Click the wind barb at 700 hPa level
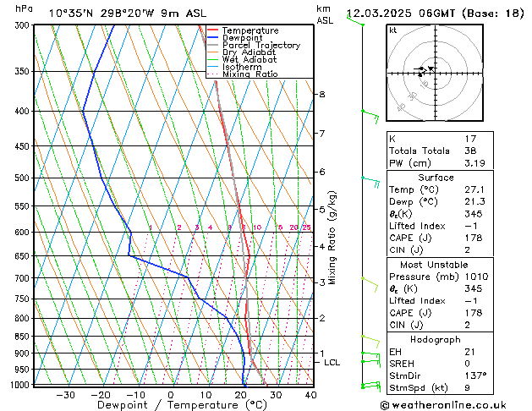 pyautogui.click(x=370, y=284)
